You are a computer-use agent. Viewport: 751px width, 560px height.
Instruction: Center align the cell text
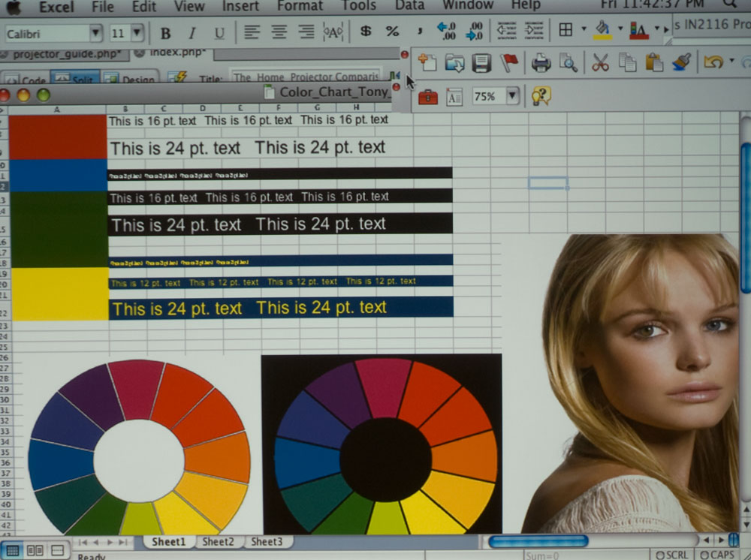tap(279, 32)
